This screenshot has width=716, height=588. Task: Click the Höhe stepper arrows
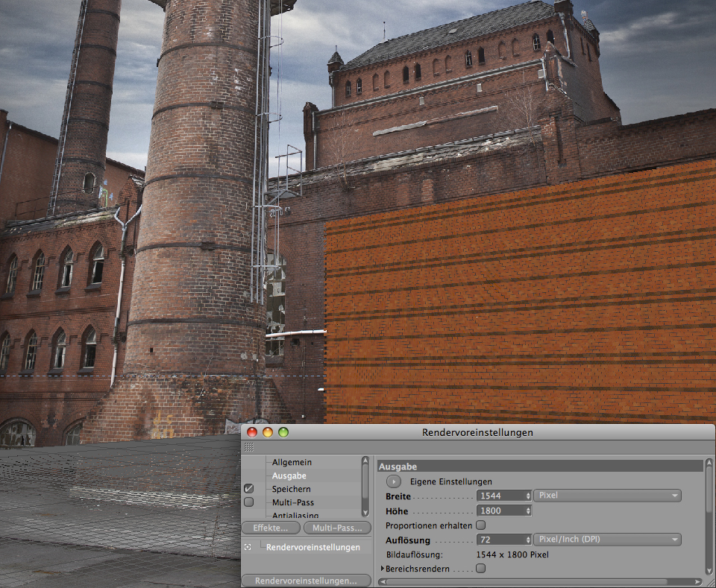coord(528,510)
